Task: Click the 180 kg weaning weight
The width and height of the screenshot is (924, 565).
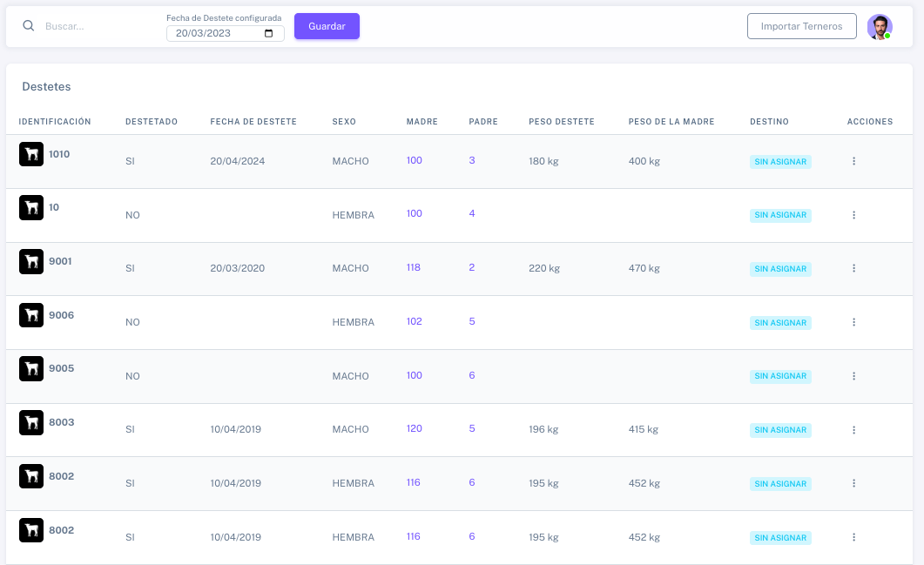Action: pyautogui.click(x=543, y=161)
